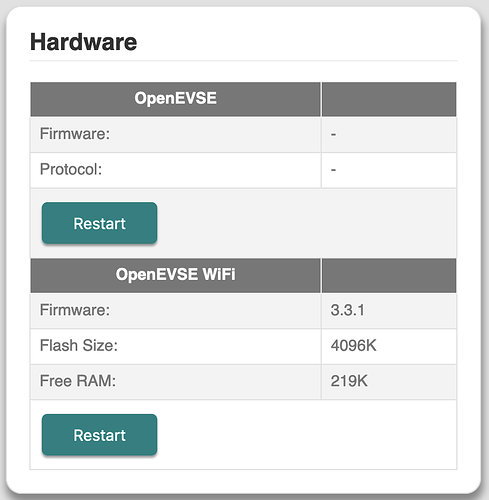Select the Hardware heading text
489x500 pixels.
pyautogui.click(x=84, y=42)
